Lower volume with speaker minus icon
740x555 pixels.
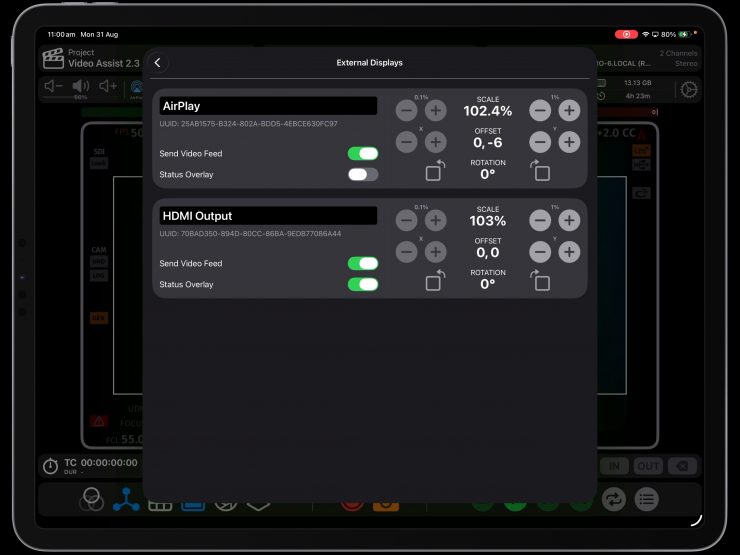tap(53, 86)
